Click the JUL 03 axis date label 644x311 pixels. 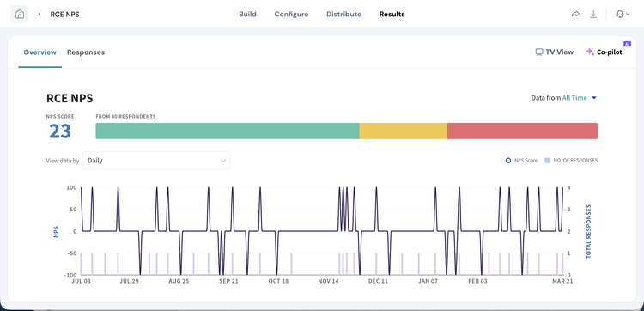(81, 281)
